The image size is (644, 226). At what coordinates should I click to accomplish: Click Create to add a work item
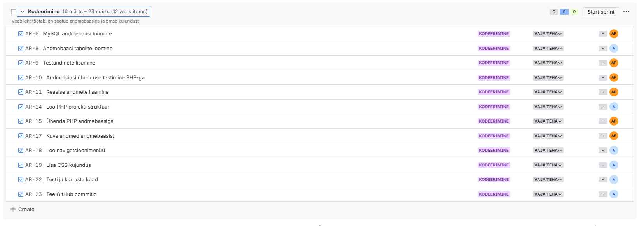pyautogui.click(x=23, y=209)
